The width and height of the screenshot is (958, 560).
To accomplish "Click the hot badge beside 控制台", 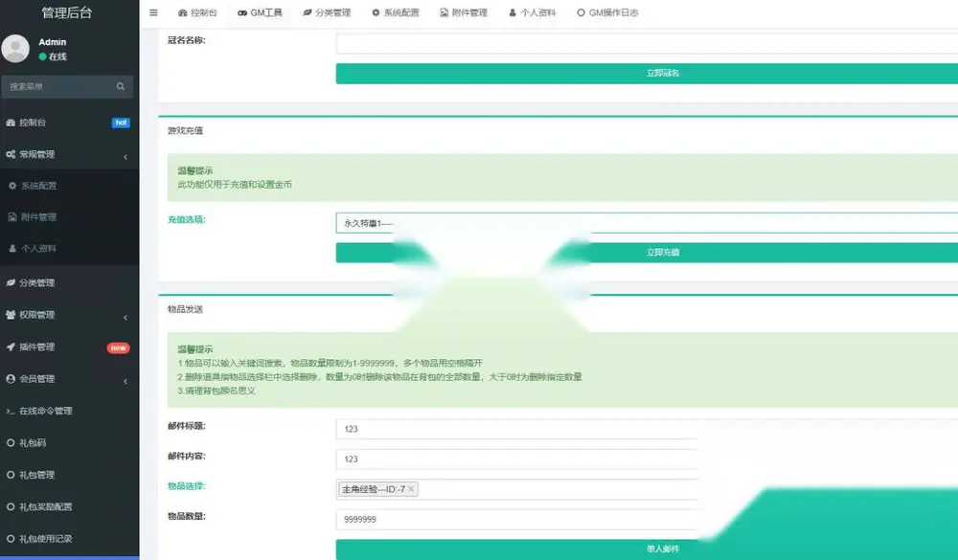I will [121, 123].
